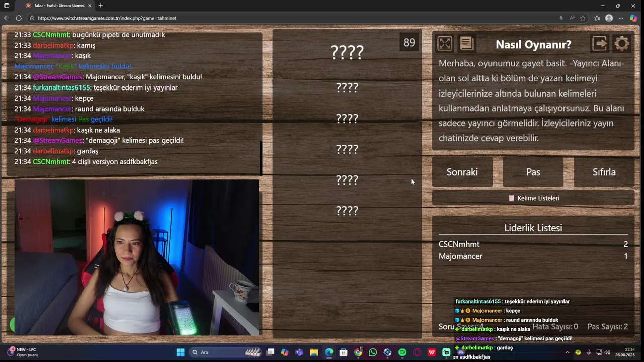Click the microphone icon in address bar
The width and height of the screenshot is (644, 362).
[561, 18]
